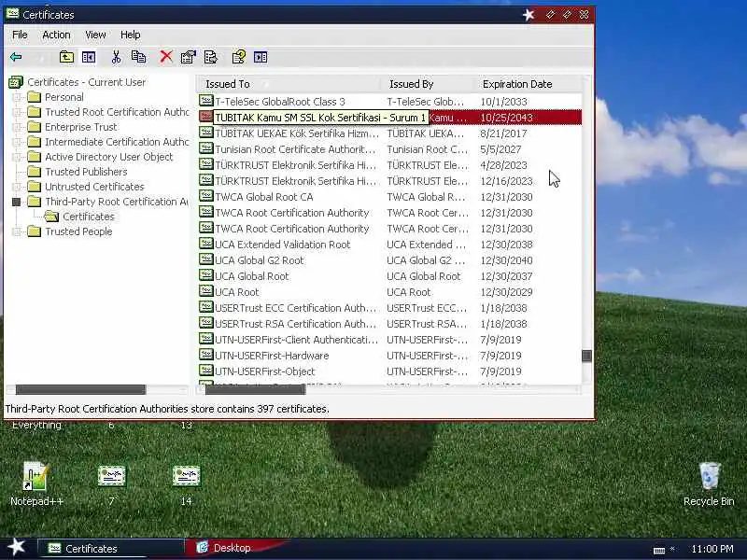Viewport: 747px width, 560px height.
Task: Click the tree pane horizontal scrollbar thumb
Action: coord(80,389)
